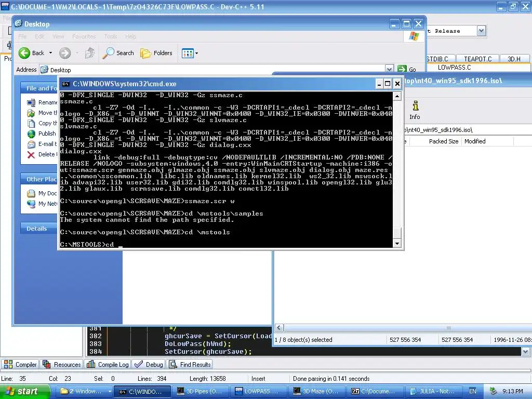
Task: Click cmd window scroll down arrow
Action: [x=397, y=243]
